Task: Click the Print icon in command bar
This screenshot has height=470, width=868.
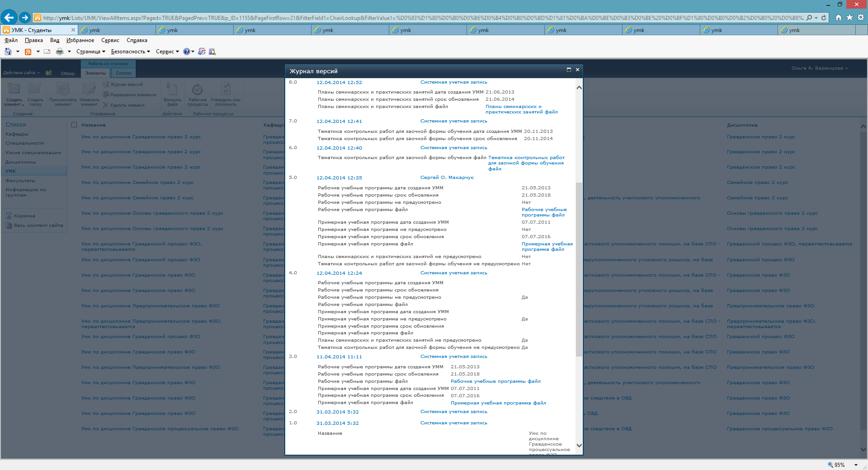Action: coord(60,52)
